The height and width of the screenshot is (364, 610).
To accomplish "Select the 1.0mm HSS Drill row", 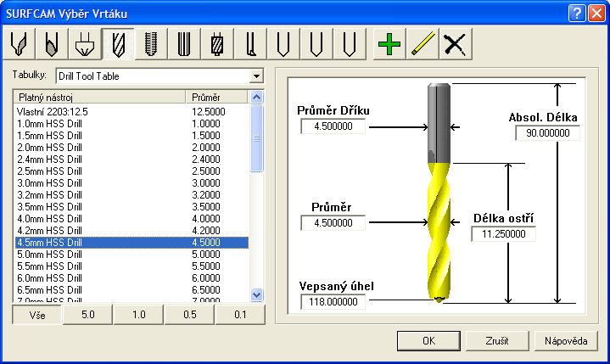I will click(132, 124).
